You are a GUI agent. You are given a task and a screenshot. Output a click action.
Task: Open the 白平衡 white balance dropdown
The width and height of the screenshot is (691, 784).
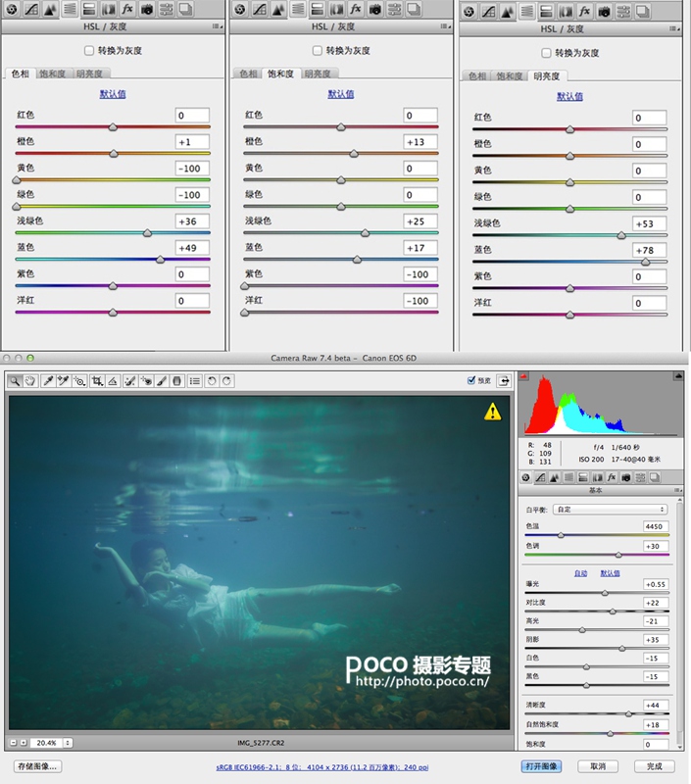pos(611,510)
